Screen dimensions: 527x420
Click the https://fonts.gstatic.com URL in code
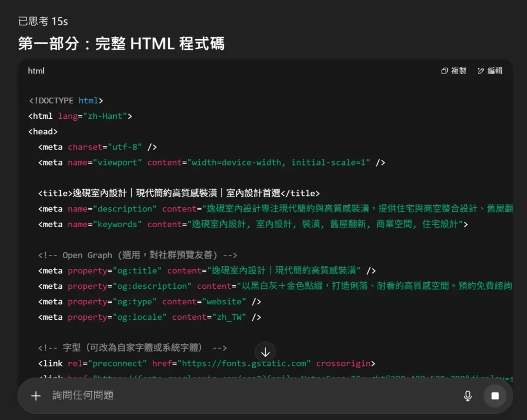(x=244, y=363)
